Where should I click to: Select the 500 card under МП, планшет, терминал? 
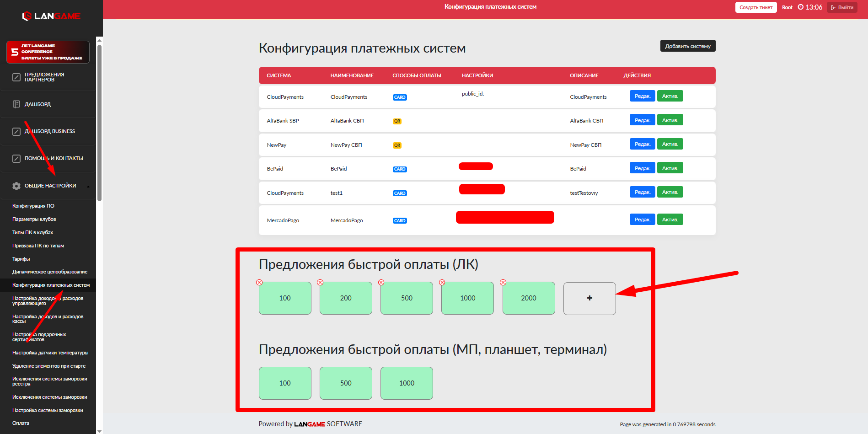click(x=346, y=383)
